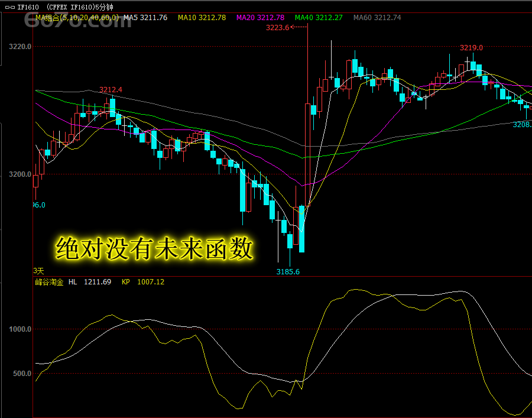
Task: Select the MA60 3212.74 value label
Action: click(377, 18)
